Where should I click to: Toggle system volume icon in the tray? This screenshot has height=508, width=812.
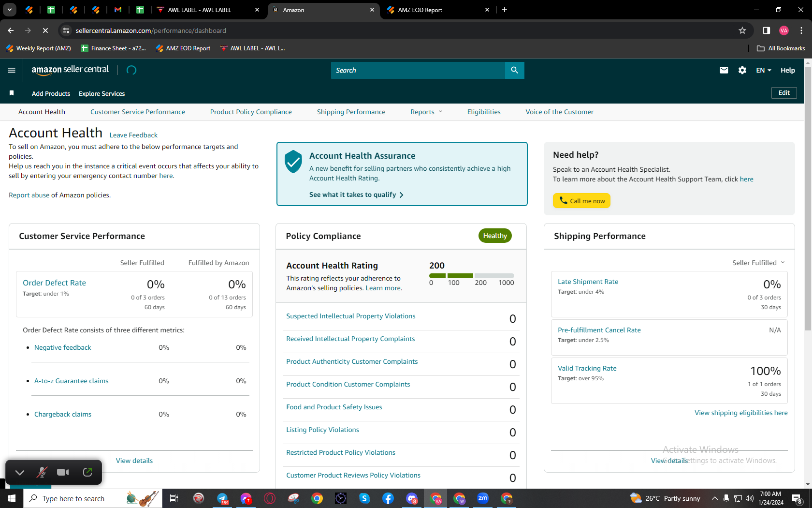[x=750, y=498]
